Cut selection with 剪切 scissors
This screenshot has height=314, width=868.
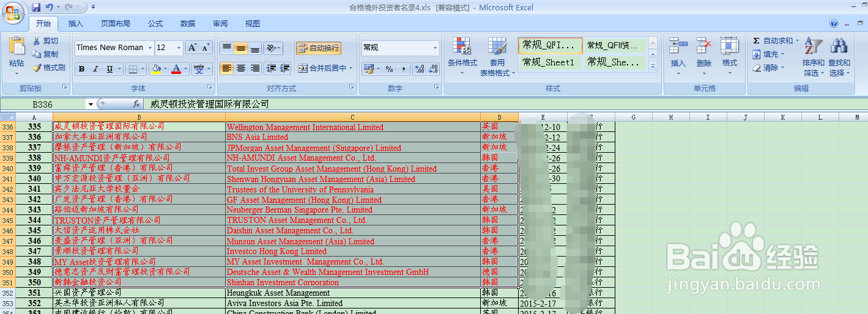point(45,41)
